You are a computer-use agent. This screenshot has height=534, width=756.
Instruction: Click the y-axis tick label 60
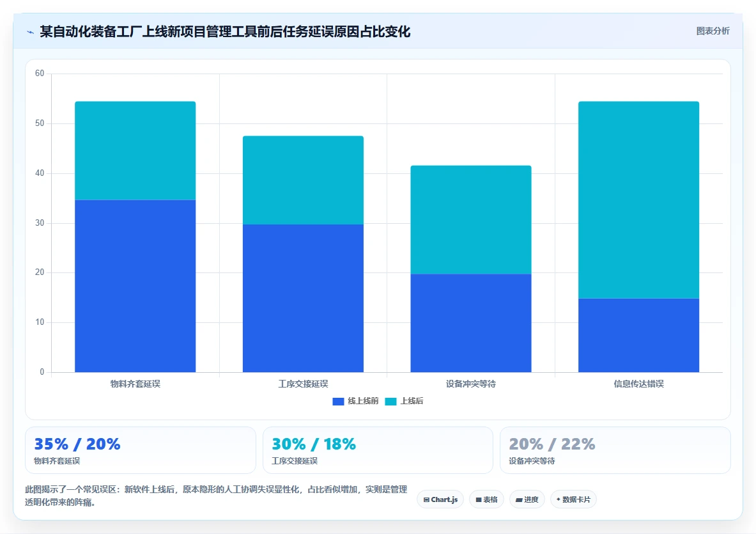40,74
